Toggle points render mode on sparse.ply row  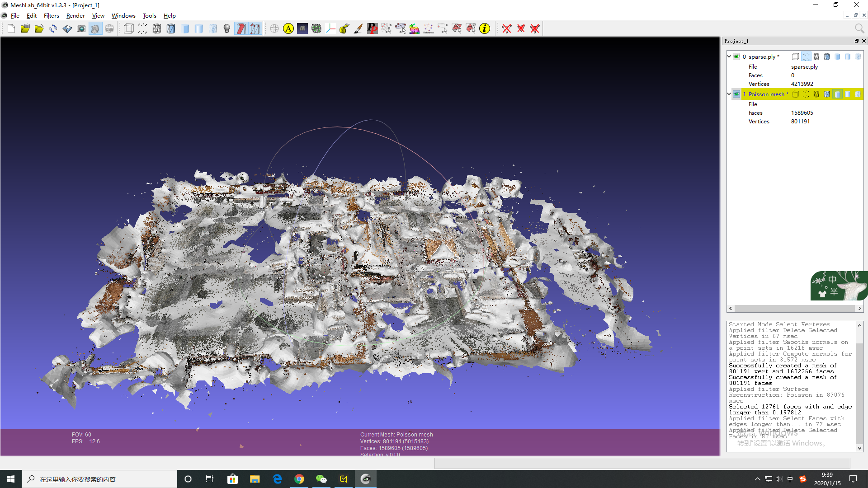(x=806, y=56)
